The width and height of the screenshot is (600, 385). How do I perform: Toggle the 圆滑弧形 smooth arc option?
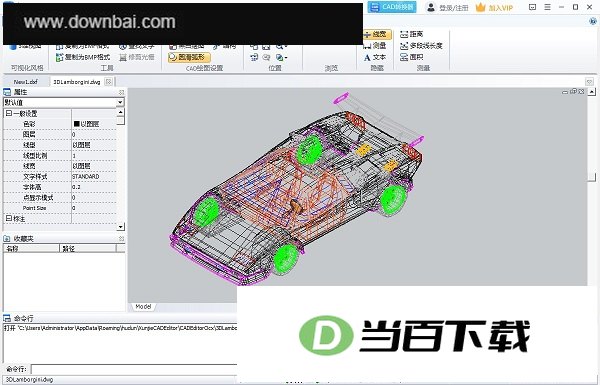pos(189,57)
